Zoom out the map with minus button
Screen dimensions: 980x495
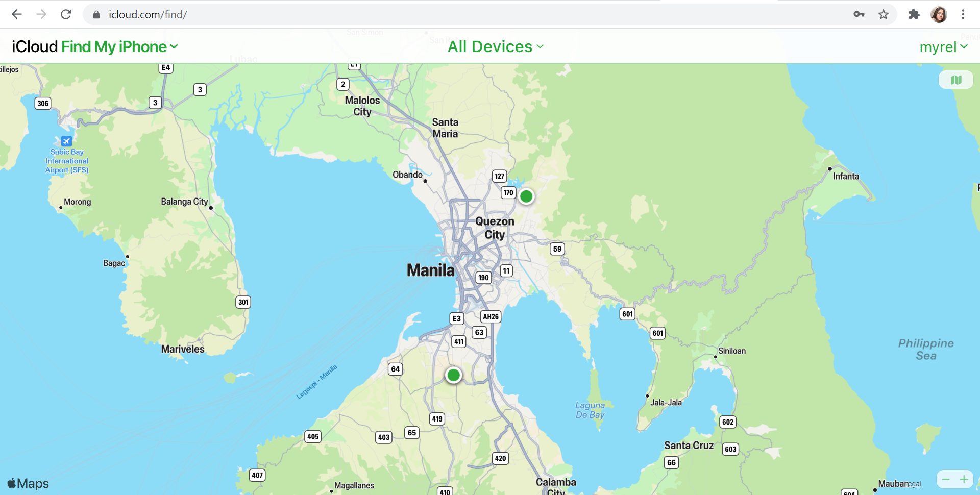946,479
